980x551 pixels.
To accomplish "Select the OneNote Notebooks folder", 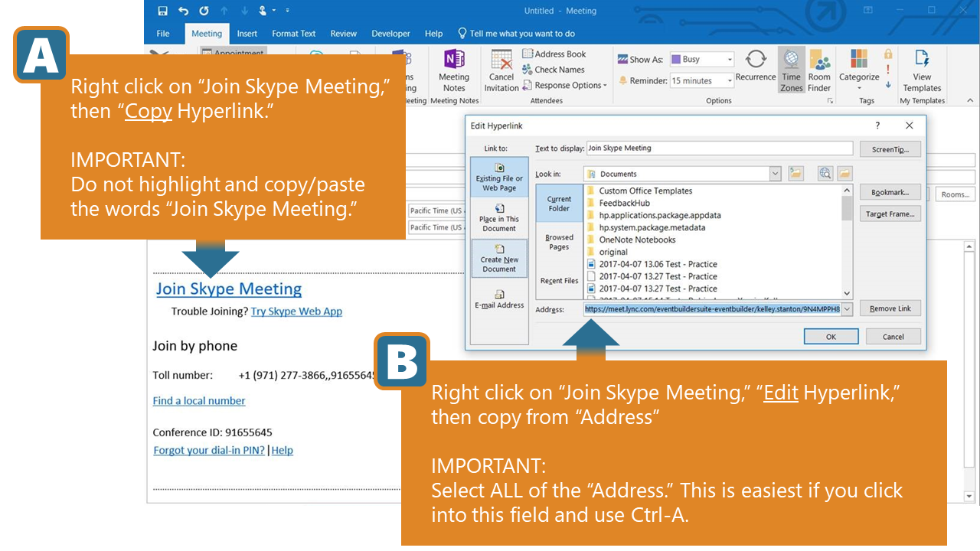I will tap(630, 240).
